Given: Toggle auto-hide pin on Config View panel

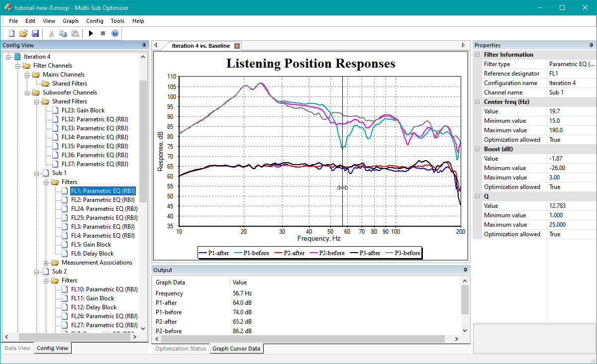Looking at the screenshot, I should (x=144, y=45).
